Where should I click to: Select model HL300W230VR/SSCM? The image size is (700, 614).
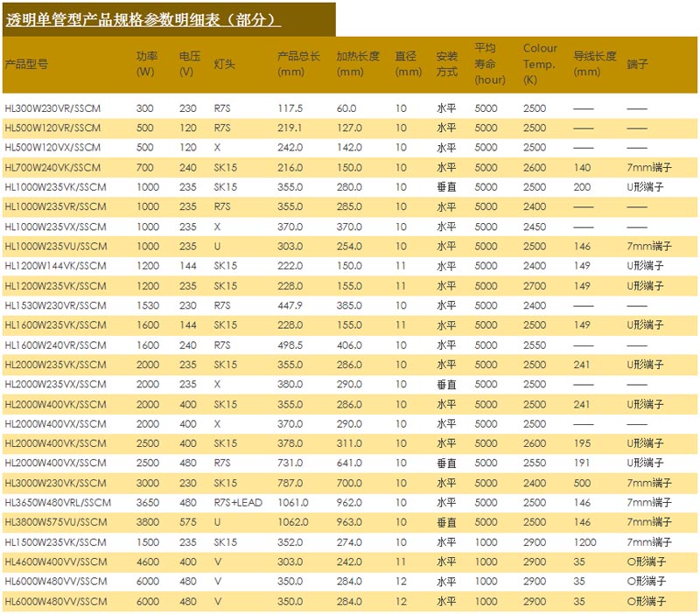[x=55, y=108]
